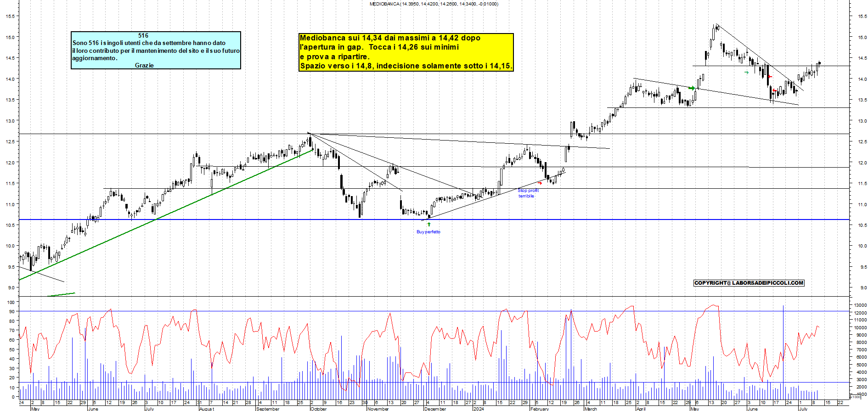This screenshot has height=411, width=868.
Task: Click the 'August' month label
Action: tap(207, 409)
